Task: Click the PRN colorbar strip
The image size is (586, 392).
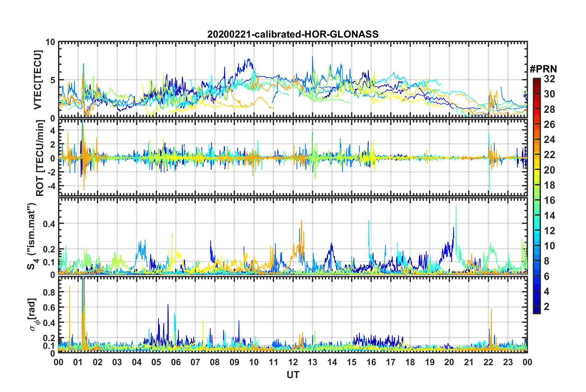Action: 537,196
